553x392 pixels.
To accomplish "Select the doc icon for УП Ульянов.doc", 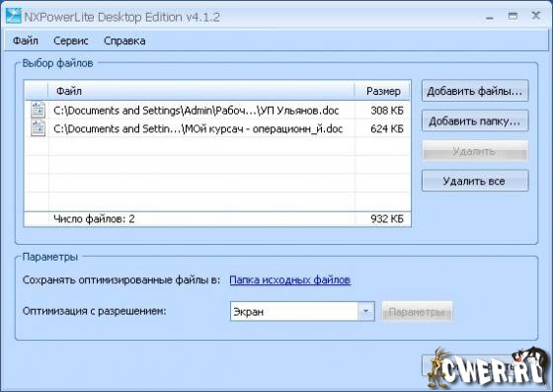I will pos(38,110).
